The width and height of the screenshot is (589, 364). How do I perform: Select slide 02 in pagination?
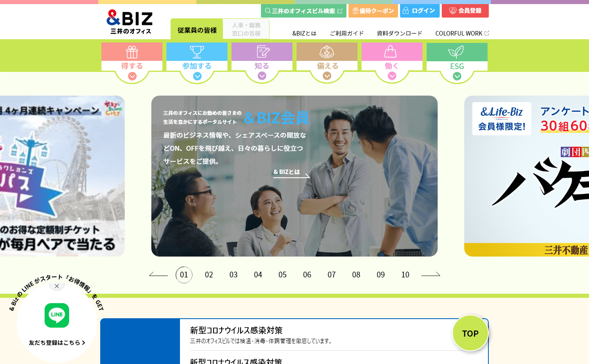click(209, 275)
